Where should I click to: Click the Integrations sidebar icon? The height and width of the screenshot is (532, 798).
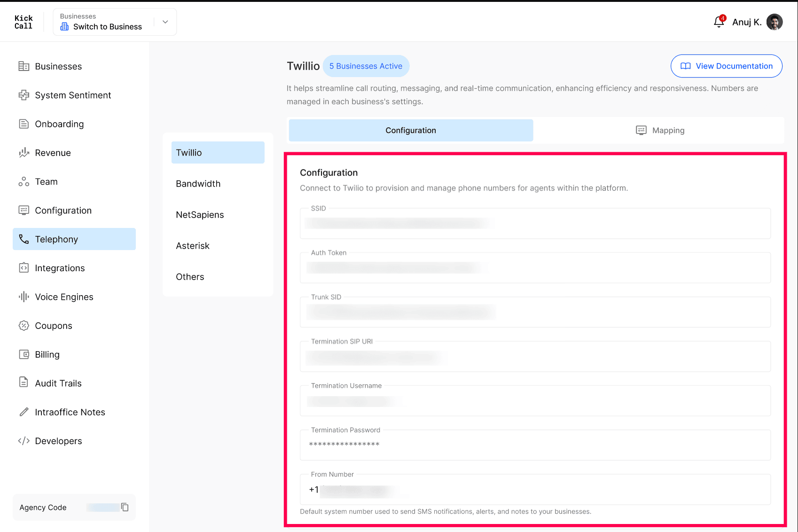[x=23, y=268]
